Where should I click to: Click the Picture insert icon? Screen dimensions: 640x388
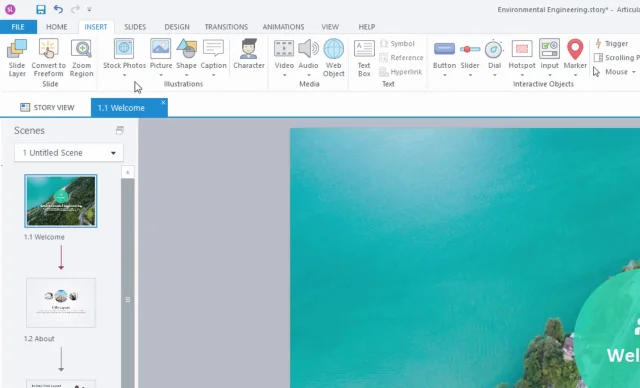tap(160, 49)
